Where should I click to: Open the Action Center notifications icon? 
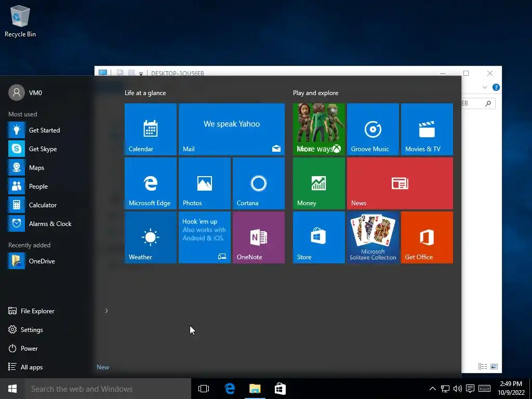(x=470, y=389)
